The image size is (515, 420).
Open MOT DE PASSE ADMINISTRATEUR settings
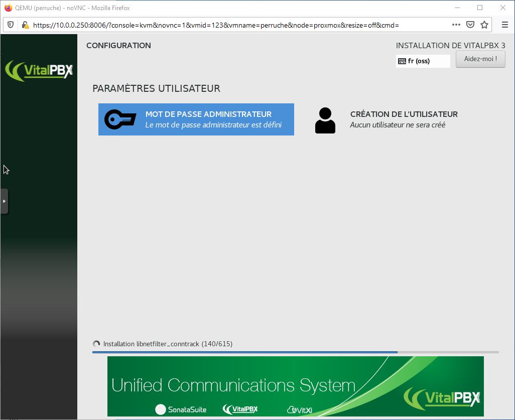coord(196,119)
